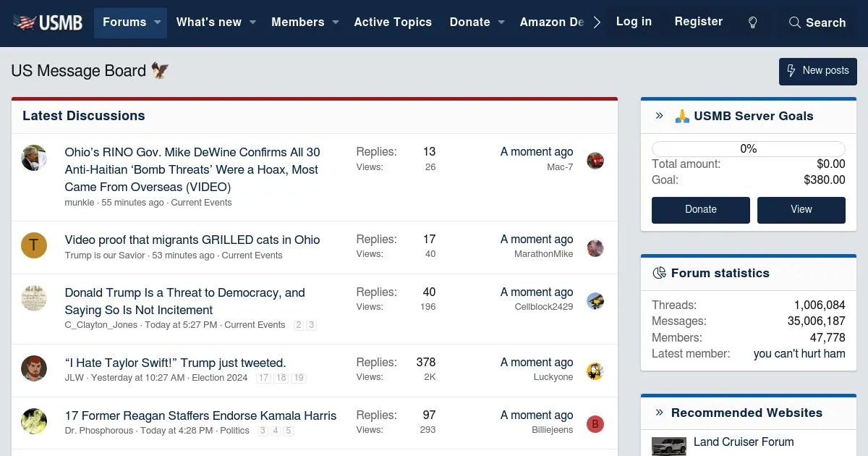Click Luckyone's yellow avatar icon
Viewport: 868px width, 456px height.
[x=595, y=371]
